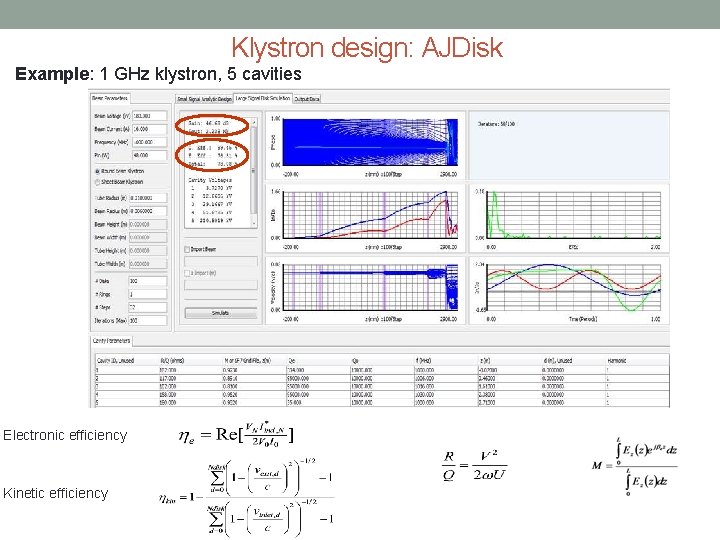Click R/Q cell of cavity row 2

point(190,378)
